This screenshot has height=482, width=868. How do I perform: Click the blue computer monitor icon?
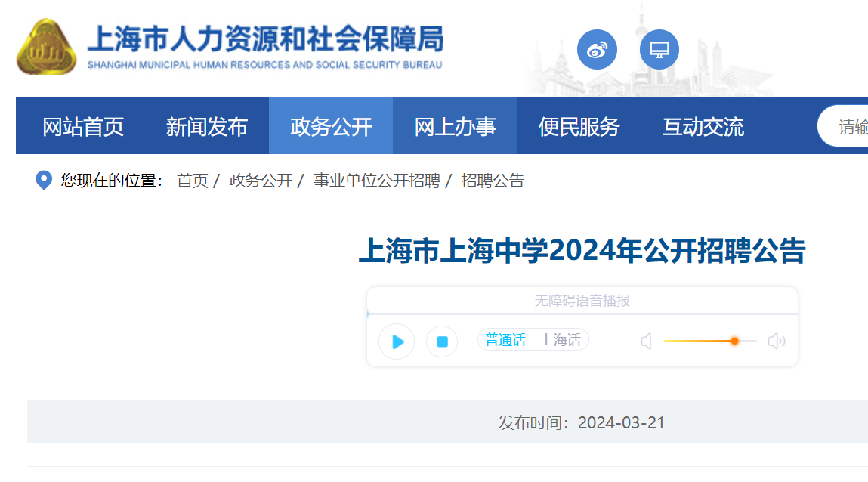tap(659, 50)
